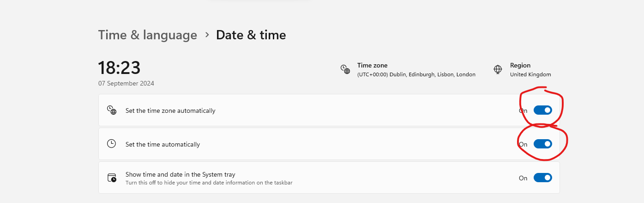The image size is (644, 203).
Task: Click the large 18:23 clock display
Action: tap(119, 68)
